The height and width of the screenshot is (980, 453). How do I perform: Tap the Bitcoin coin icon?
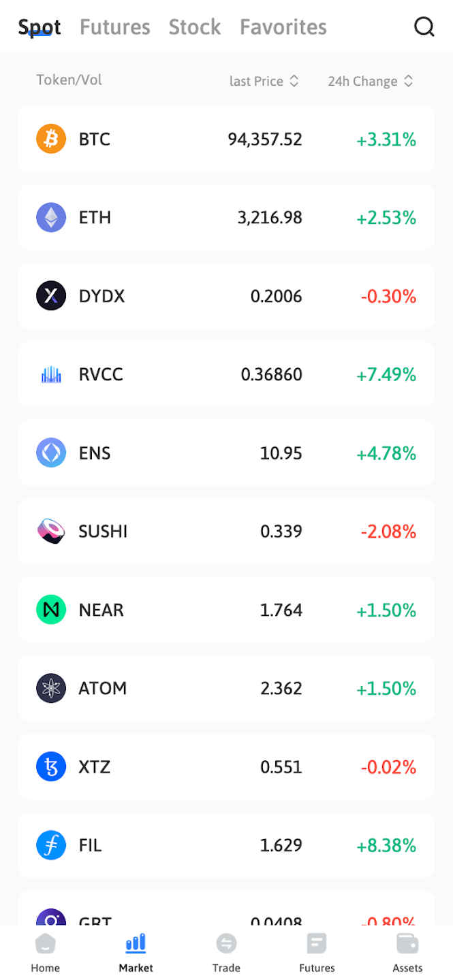point(51,140)
